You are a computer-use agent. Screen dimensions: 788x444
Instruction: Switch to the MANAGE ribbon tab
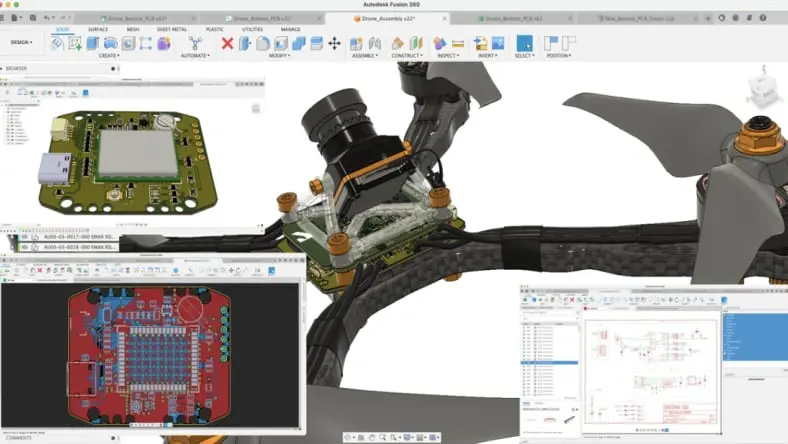[290, 30]
